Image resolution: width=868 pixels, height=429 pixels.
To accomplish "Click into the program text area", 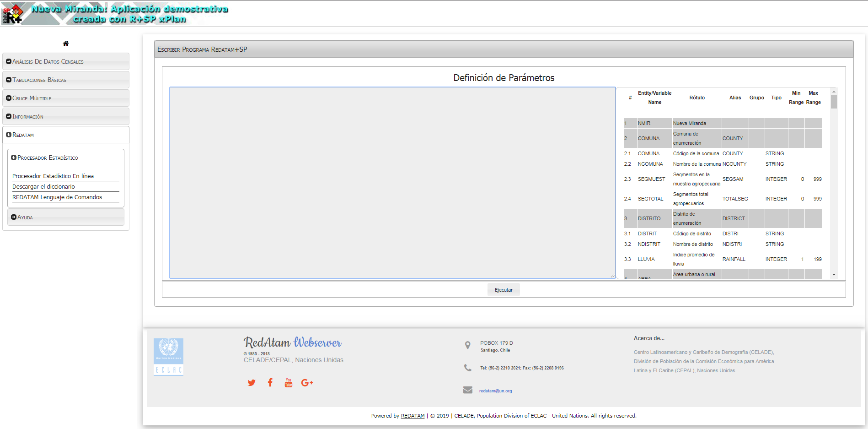I will (392, 183).
